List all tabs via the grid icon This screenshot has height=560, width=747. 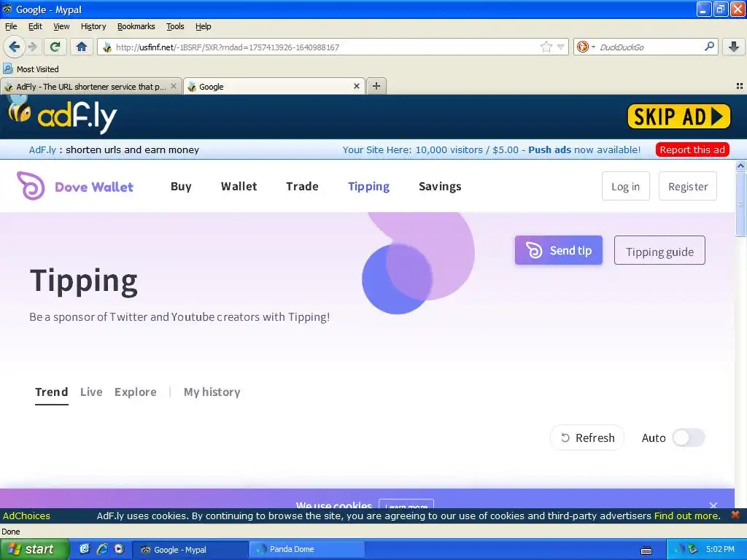coord(740,86)
